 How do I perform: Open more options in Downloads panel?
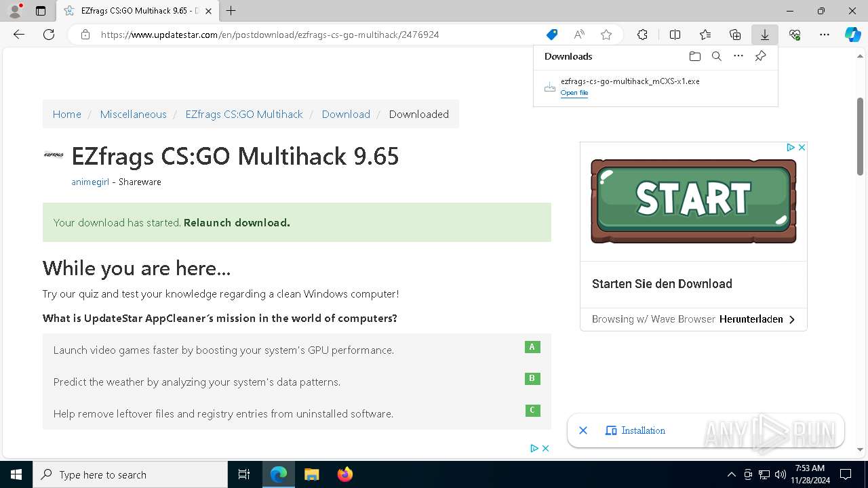[x=738, y=56]
